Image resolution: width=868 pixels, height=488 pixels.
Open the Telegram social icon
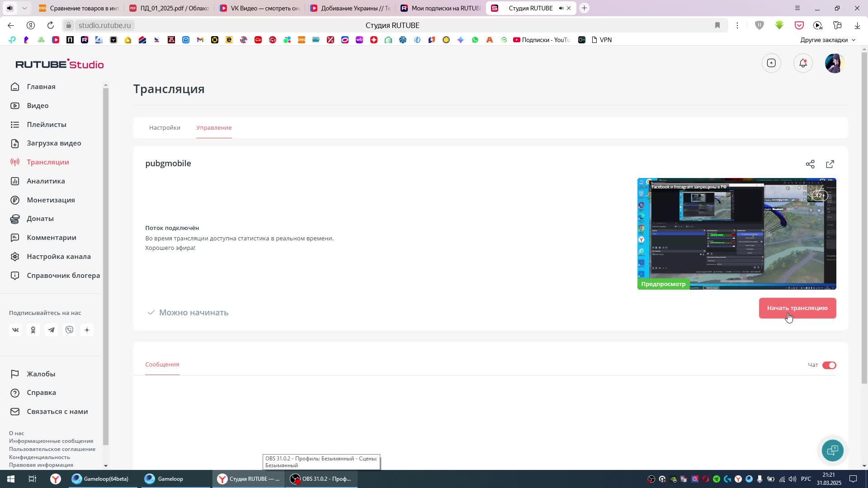[x=51, y=330]
